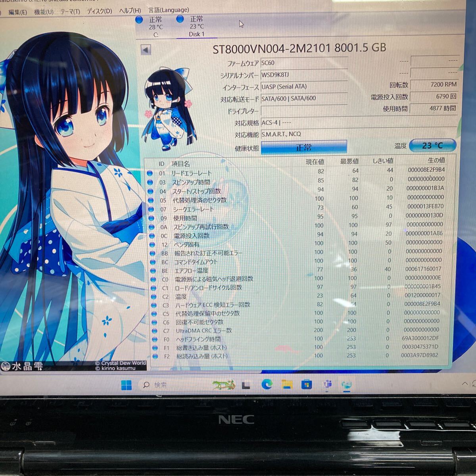Click the CrystalDiskInfo taskbar icon

pos(347,384)
